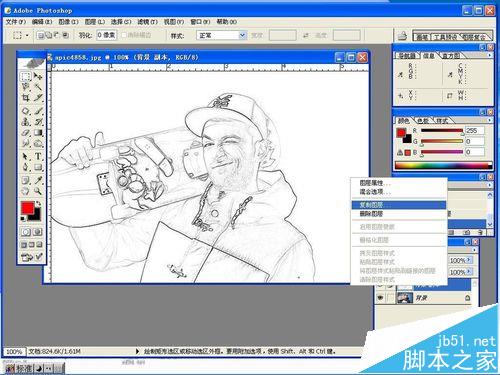Image resolution: width=500 pixels, height=375 pixels.
Task: Expand the layer opacity 100% arrow
Action: pos(469,259)
